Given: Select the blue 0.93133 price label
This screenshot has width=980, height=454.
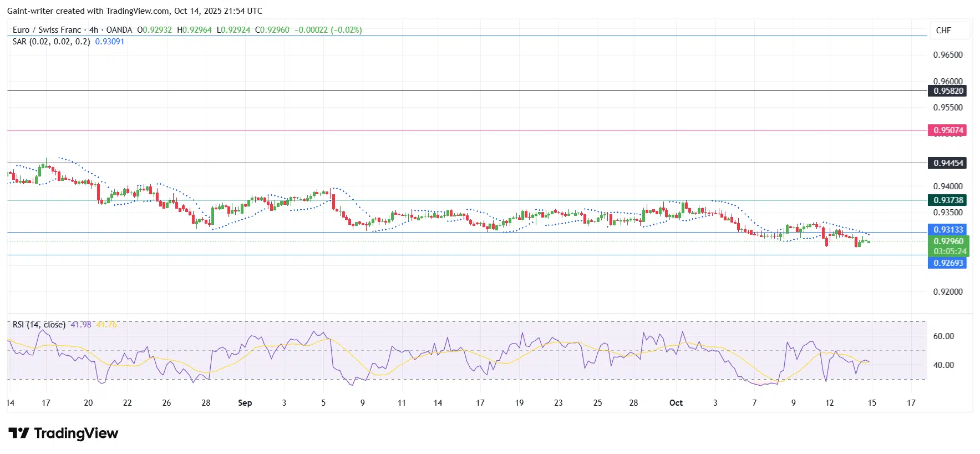Looking at the screenshot, I should pyautogui.click(x=947, y=230).
